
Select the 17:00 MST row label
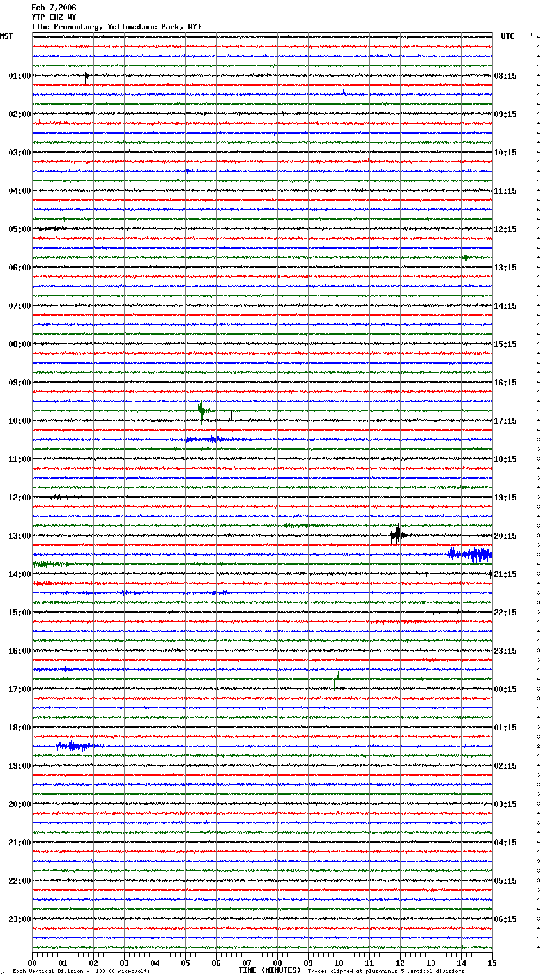coord(20,689)
